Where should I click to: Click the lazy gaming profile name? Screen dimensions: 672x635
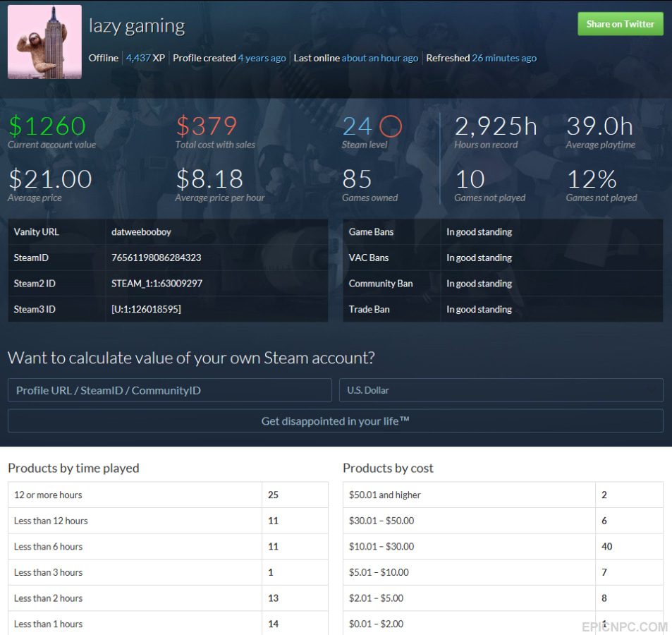click(137, 26)
